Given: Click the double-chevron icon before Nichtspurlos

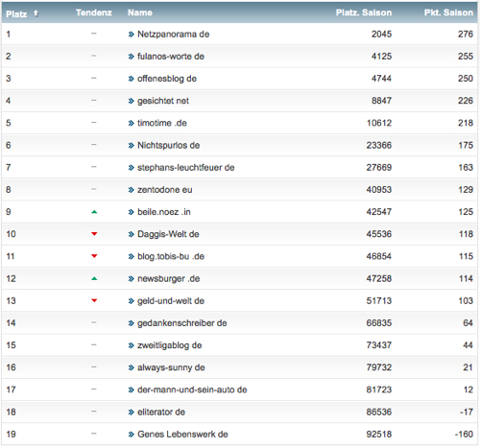Looking at the screenshot, I should pyautogui.click(x=131, y=146).
